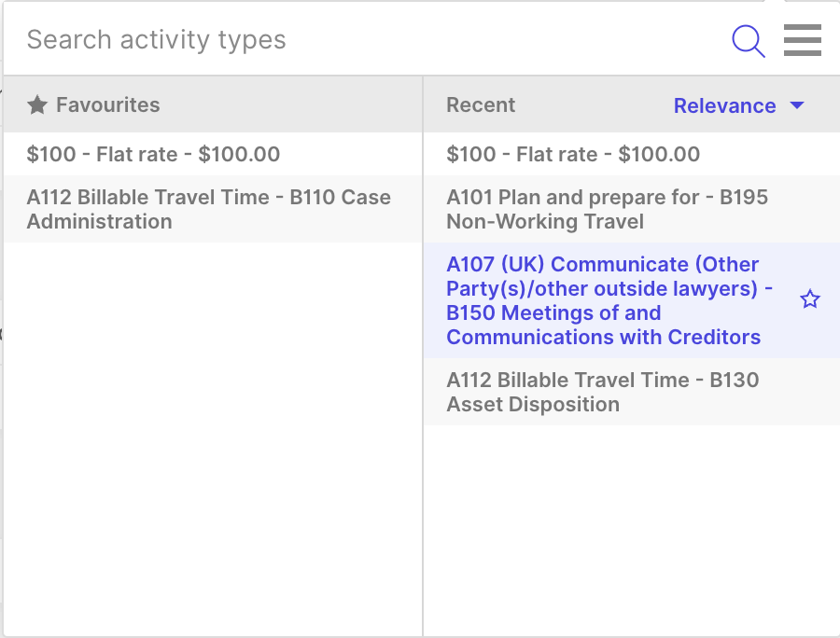The width and height of the screenshot is (840, 638).
Task: Click the Favourites star header icon
Action: [37, 105]
